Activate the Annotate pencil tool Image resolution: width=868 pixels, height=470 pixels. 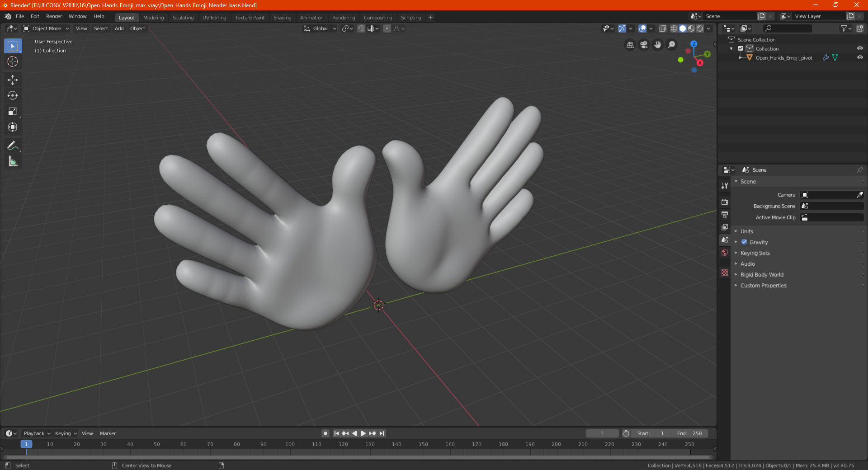[13, 146]
